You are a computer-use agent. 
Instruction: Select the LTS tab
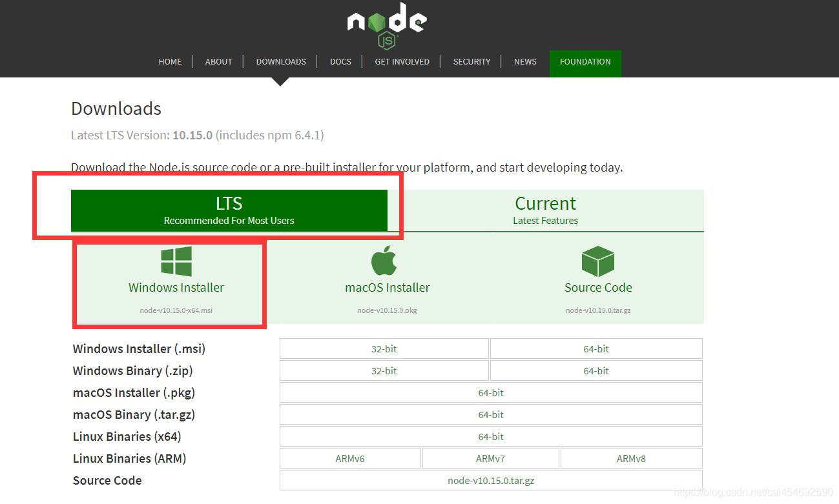pos(229,210)
